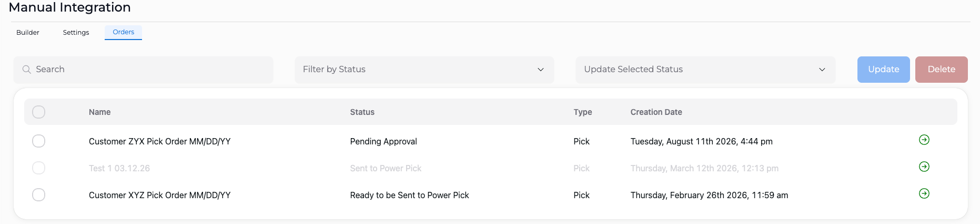Expand the Filter by Status dropdown
This screenshot has width=980, height=224.
pyautogui.click(x=424, y=70)
